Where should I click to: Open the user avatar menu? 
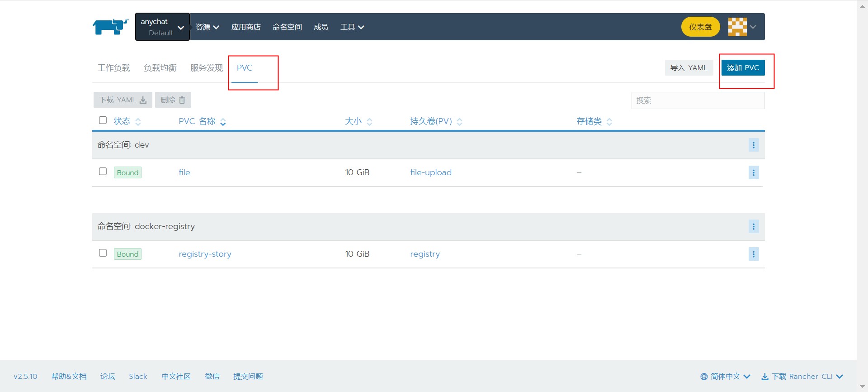tap(737, 27)
